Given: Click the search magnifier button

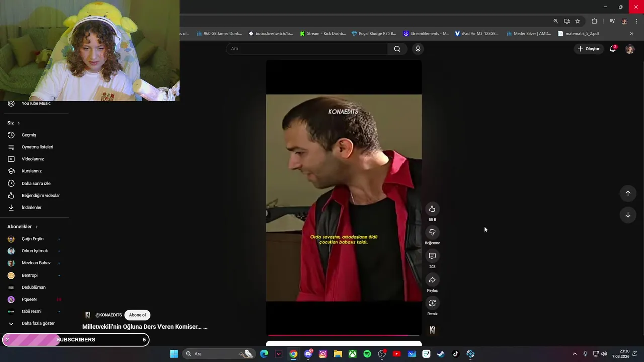Looking at the screenshot, I should pyautogui.click(x=397, y=49).
